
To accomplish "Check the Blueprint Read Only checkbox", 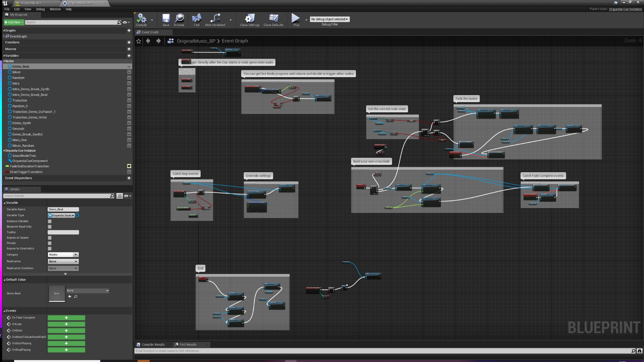I will click(x=50, y=227).
